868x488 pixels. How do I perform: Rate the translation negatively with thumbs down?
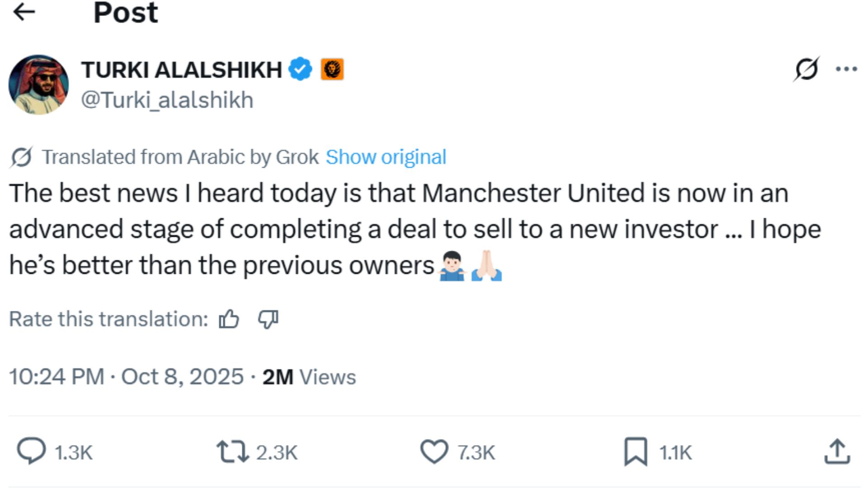268,319
